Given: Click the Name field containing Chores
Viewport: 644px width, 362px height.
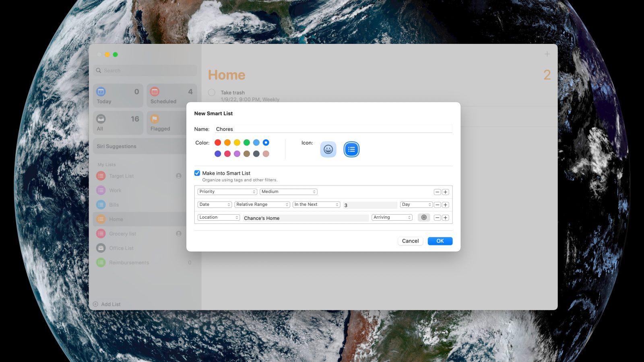Looking at the screenshot, I should (333, 129).
